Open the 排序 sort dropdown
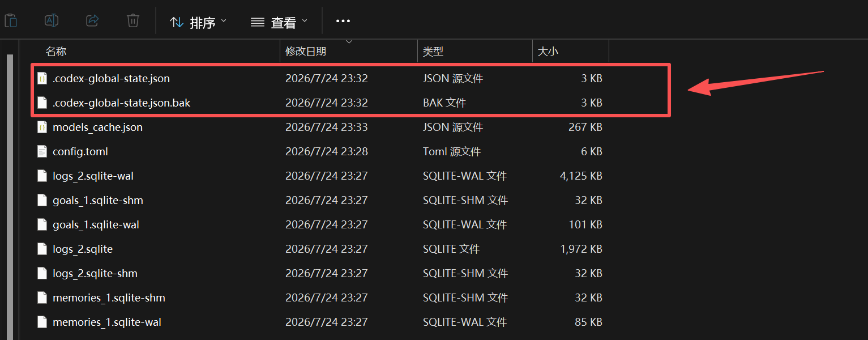The height and width of the screenshot is (340, 868). 198,22
